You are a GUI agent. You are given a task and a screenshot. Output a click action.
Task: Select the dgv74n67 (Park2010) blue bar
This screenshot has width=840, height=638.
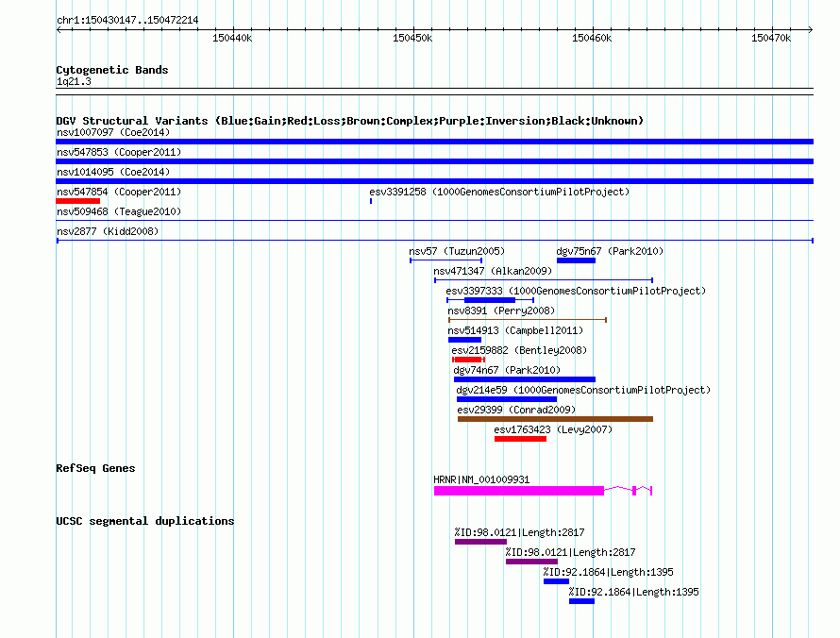pos(525,379)
